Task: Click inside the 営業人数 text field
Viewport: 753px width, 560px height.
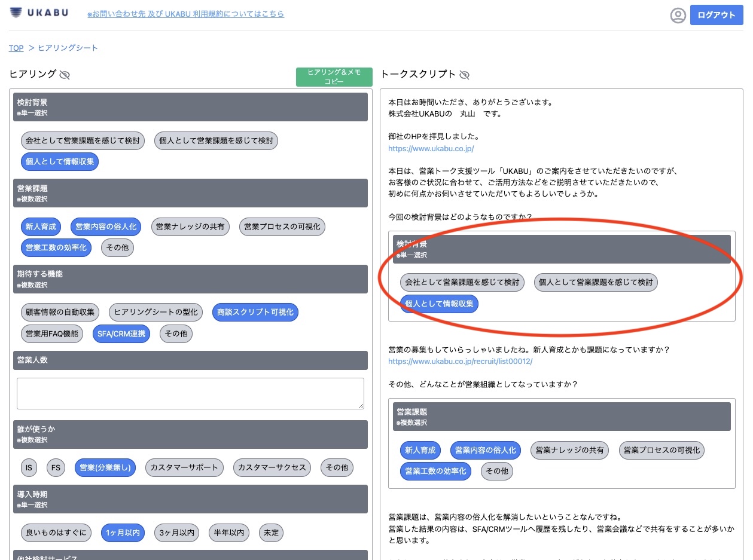Action: click(x=190, y=393)
